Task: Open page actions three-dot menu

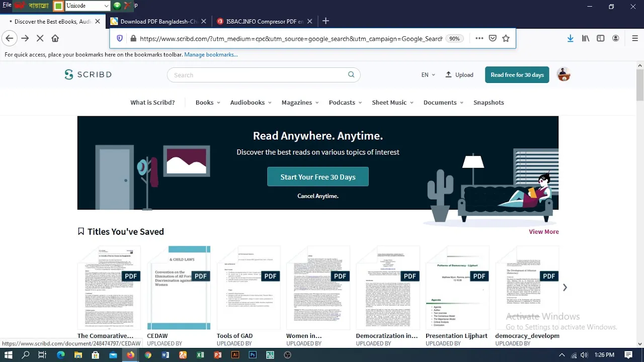Action: (x=479, y=38)
